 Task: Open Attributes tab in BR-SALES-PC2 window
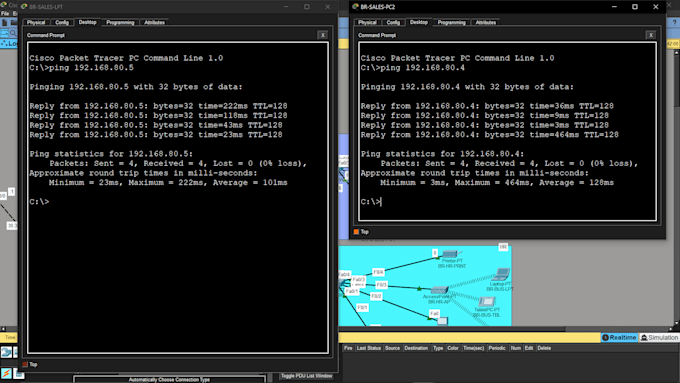[x=486, y=23]
